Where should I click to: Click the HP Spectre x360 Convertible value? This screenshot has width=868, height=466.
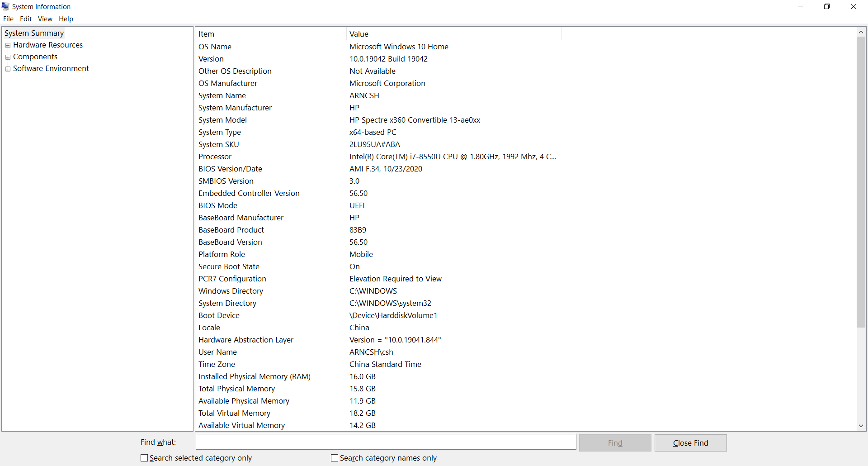[x=415, y=120]
